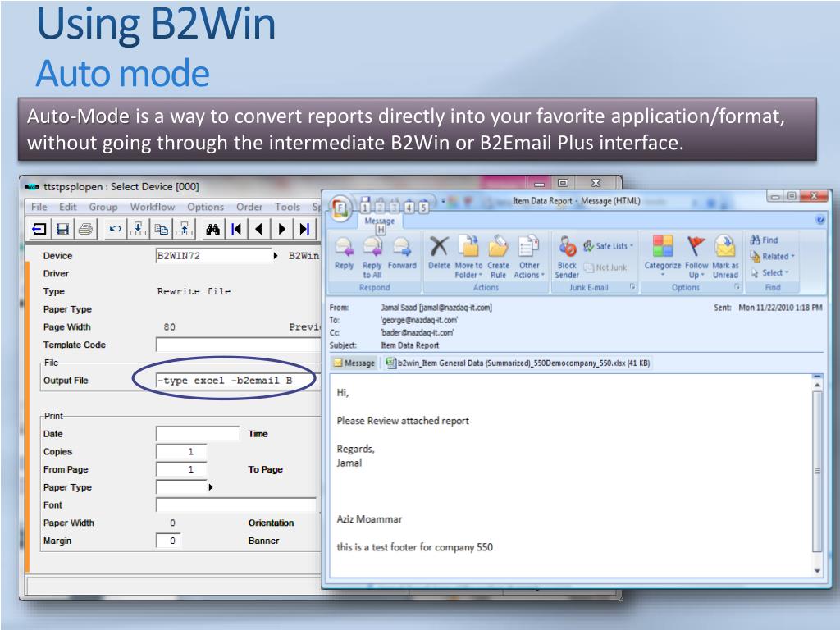840x630 pixels.
Task: Click Block Sender icon
Action: (x=567, y=257)
